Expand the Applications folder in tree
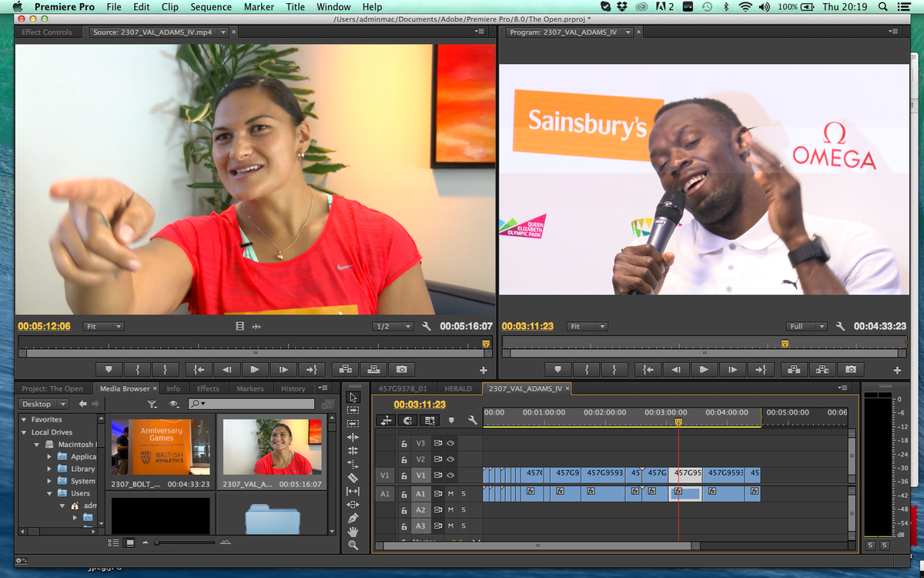This screenshot has width=924, height=578. [50, 456]
